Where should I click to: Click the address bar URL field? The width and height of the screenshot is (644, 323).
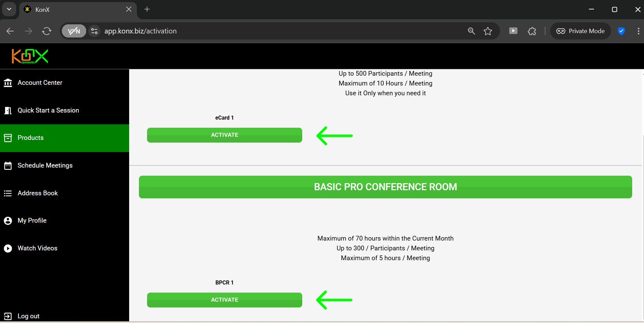point(270,31)
